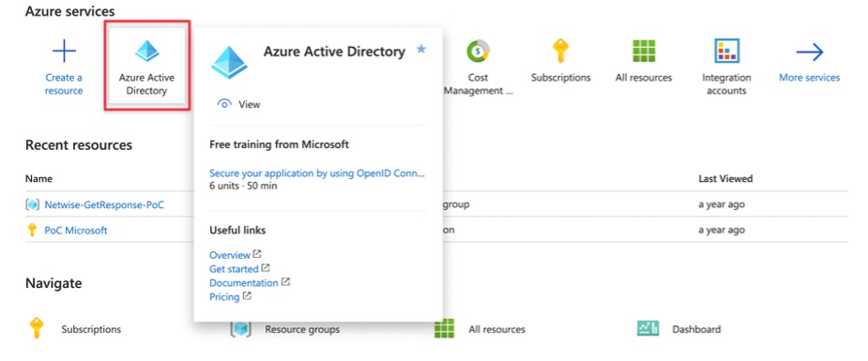The height and width of the screenshot is (361, 868).
Task: Click the Integration accounts label
Action: 726,84
